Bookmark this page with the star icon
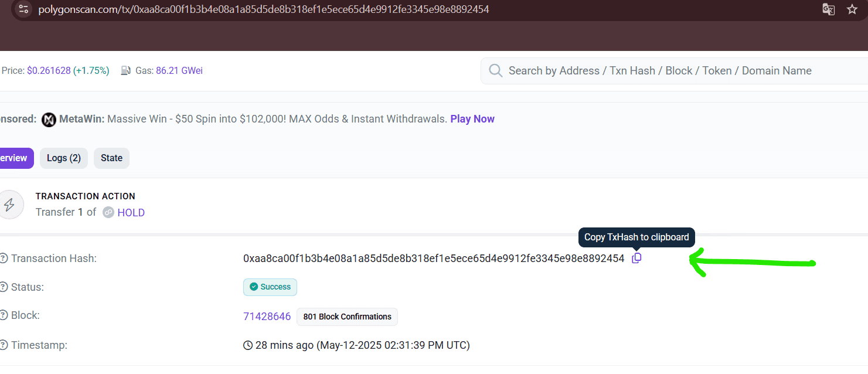The height and width of the screenshot is (374, 868). 852,9
